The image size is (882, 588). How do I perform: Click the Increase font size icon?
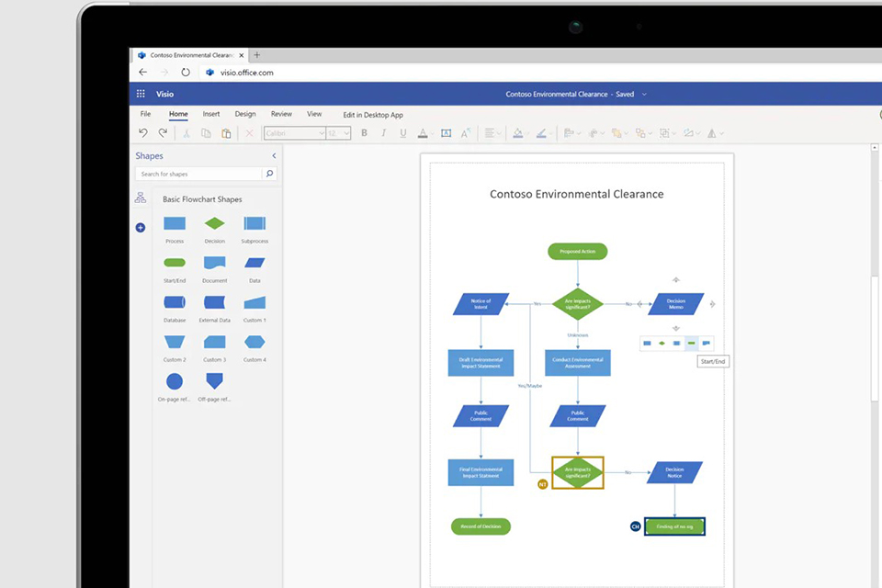coord(465,133)
